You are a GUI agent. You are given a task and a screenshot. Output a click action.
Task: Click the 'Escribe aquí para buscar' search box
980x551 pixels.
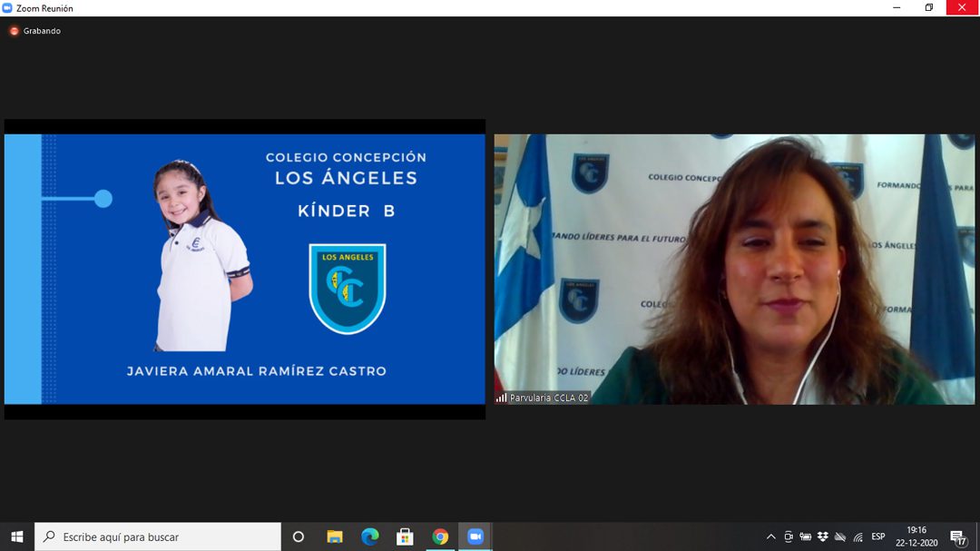(x=159, y=536)
